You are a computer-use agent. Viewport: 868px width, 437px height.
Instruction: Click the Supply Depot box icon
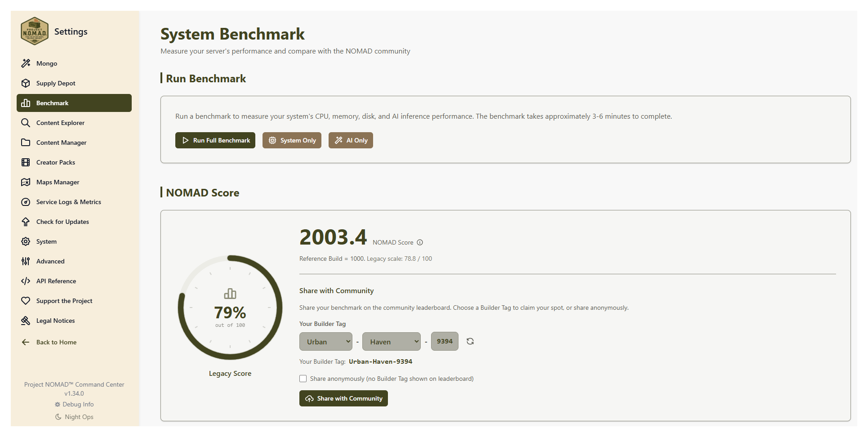pyautogui.click(x=26, y=83)
